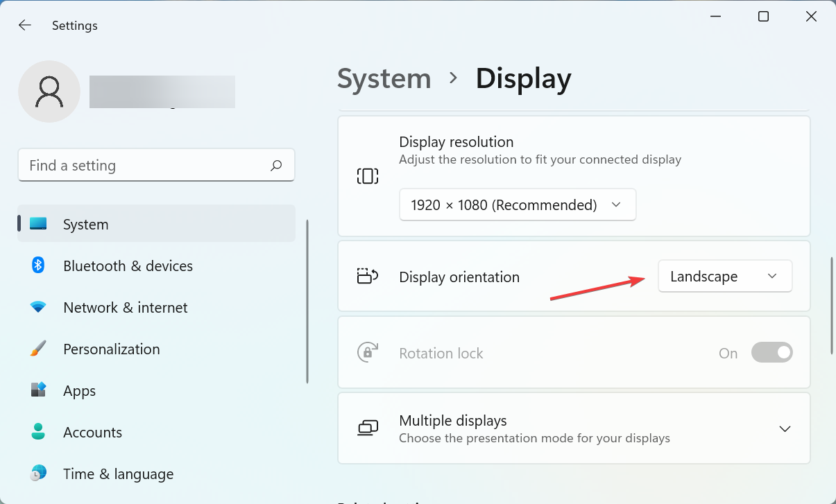
Task: Open the Display resolution dropdown
Action: 517,205
